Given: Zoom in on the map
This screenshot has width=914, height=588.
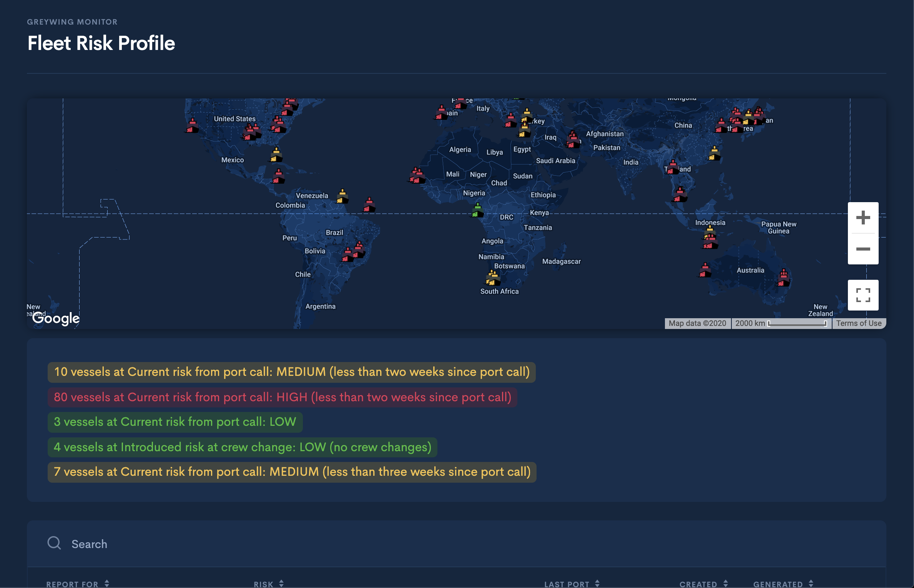Looking at the screenshot, I should click(x=863, y=218).
